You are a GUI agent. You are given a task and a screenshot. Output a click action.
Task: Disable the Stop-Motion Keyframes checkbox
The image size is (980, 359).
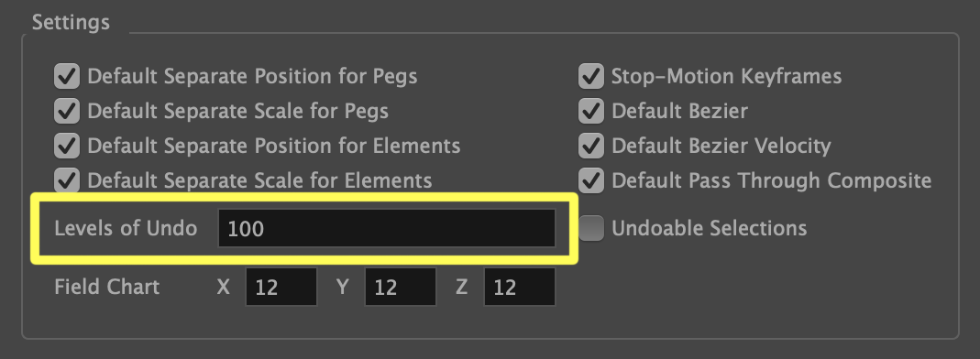tap(590, 77)
